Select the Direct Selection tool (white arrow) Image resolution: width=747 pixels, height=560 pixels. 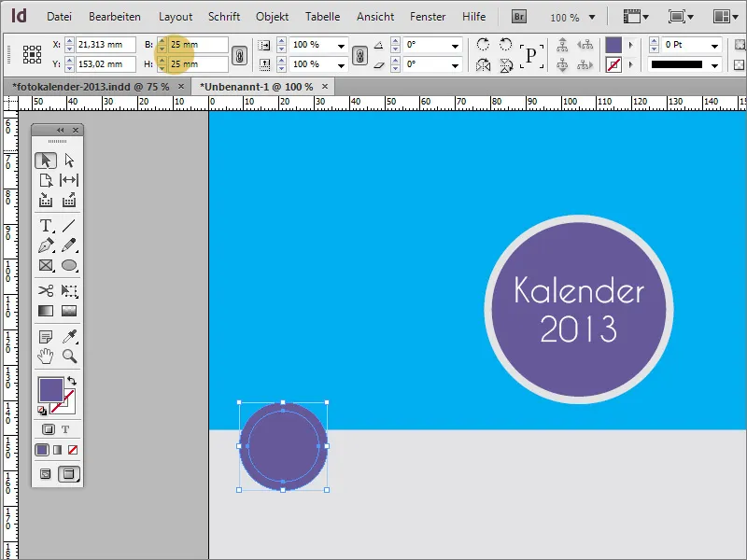point(69,161)
